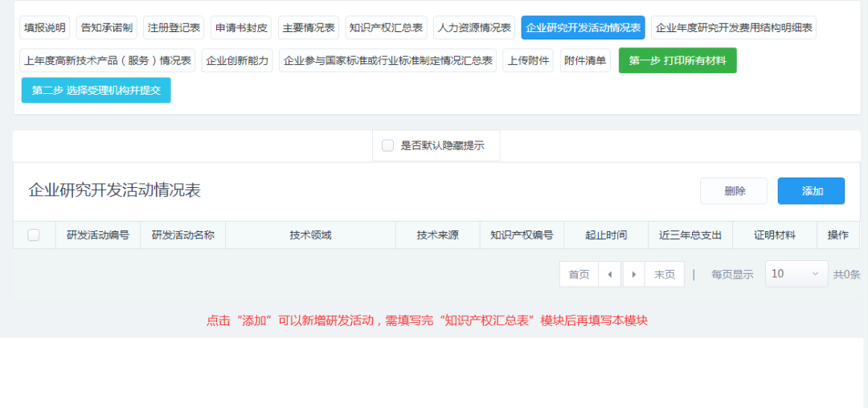Select the 附件清单 tab
This screenshot has width=868, height=408.
[585, 61]
